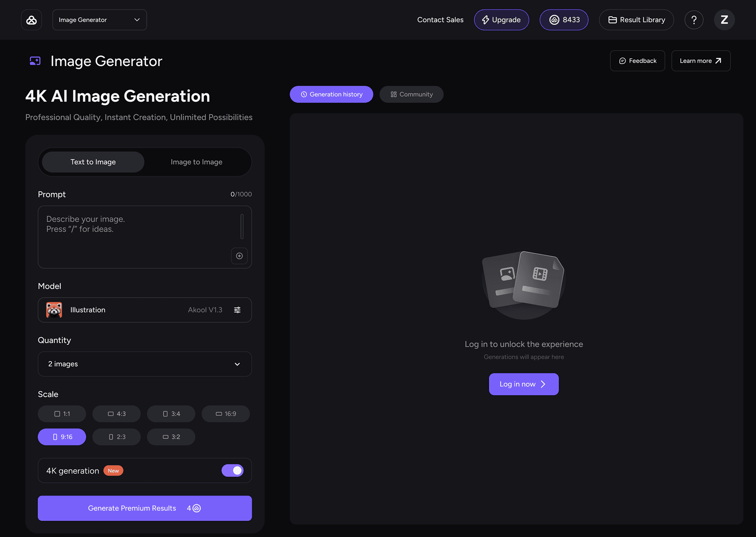Disable the 4K generation toggle

click(233, 471)
